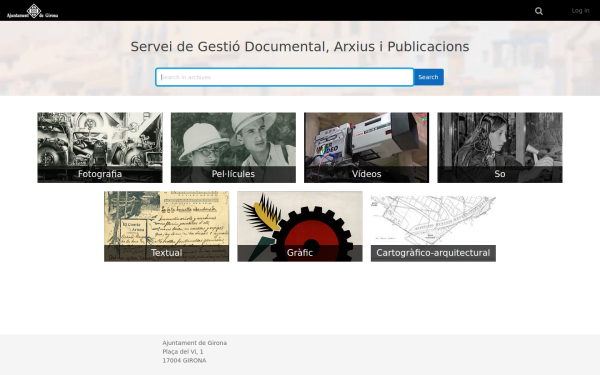The height and width of the screenshot is (375, 600).
Task: Click the Ajuntament de Girona footer text
Action: pyautogui.click(x=194, y=343)
